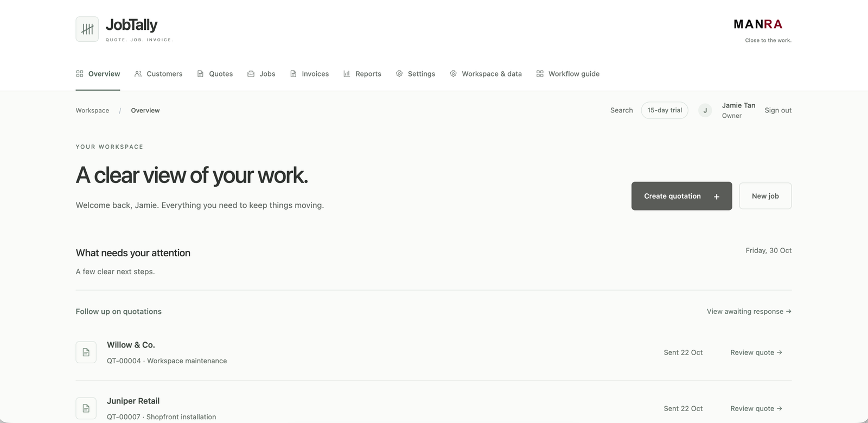This screenshot has height=423, width=868.
Task: Switch to the Quotes tab
Action: 215,74
